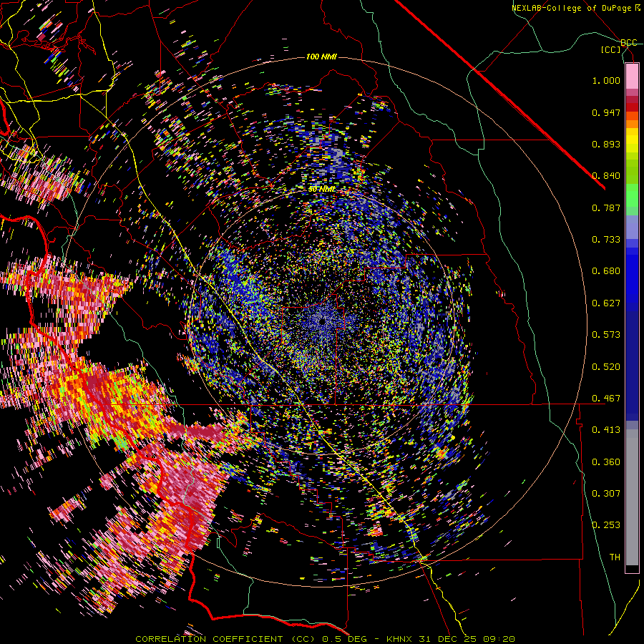Pick the bright green segment of color bar

[632, 195]
